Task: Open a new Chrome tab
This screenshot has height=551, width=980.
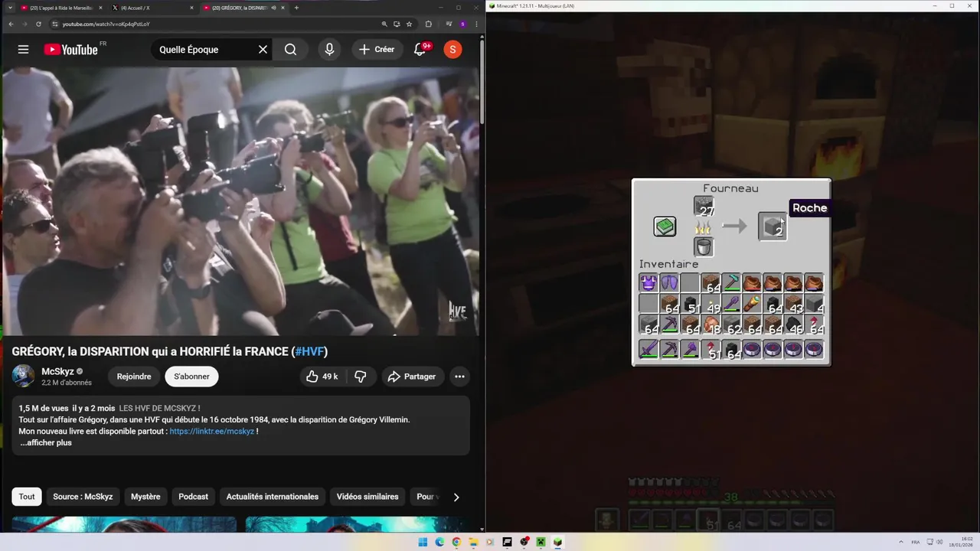Action: (x=296, y=8)
